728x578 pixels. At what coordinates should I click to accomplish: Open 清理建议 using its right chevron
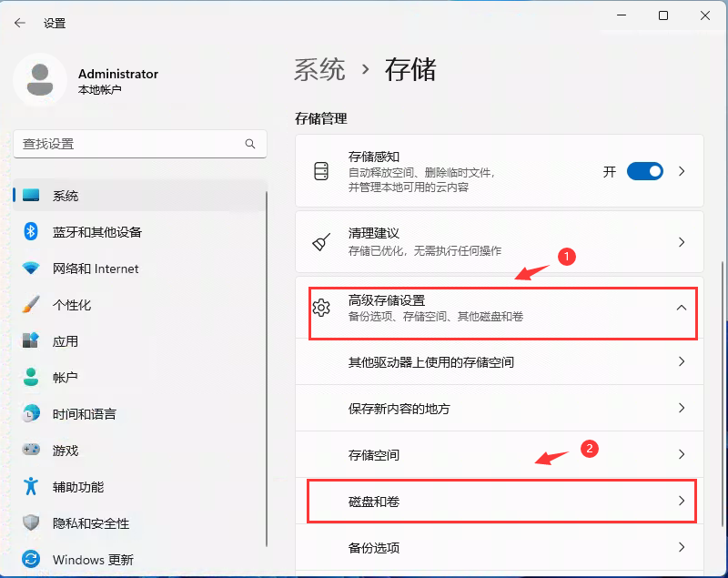pos(682,242)
